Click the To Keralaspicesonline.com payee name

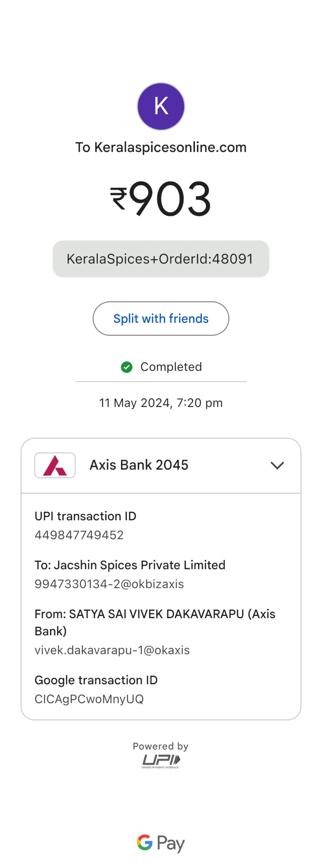coord(161,147)
